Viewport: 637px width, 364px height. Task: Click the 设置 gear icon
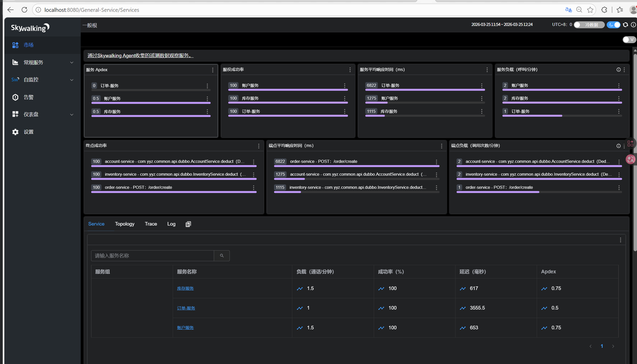coord(15,132)
